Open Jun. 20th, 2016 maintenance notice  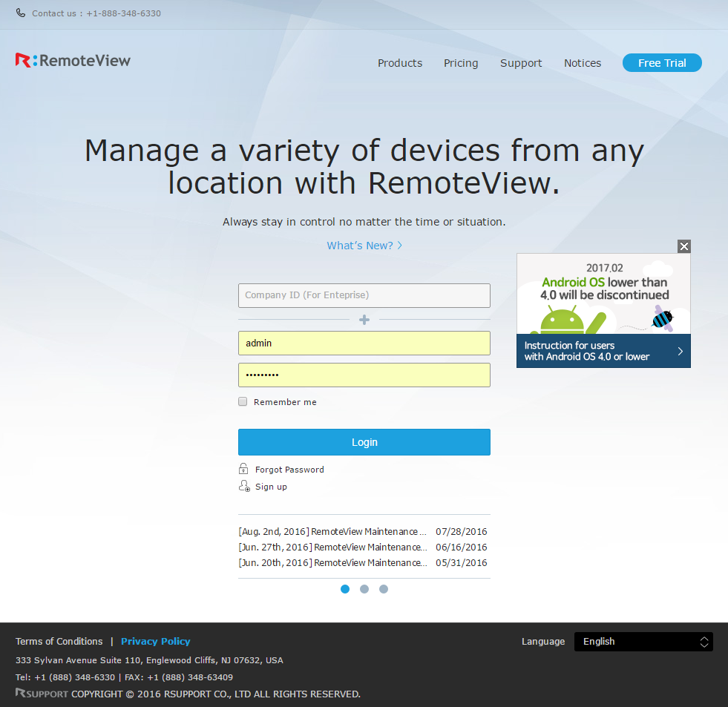[333, 562]
